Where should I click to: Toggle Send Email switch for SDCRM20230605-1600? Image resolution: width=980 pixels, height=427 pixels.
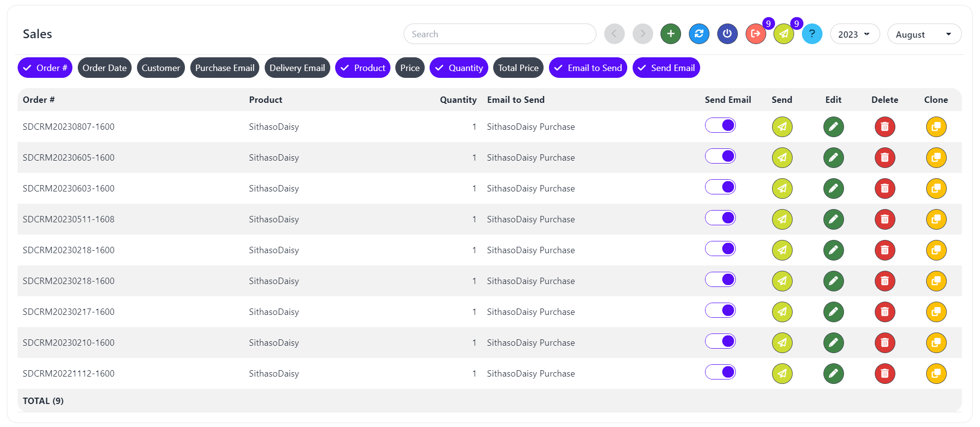coord(720,156)
